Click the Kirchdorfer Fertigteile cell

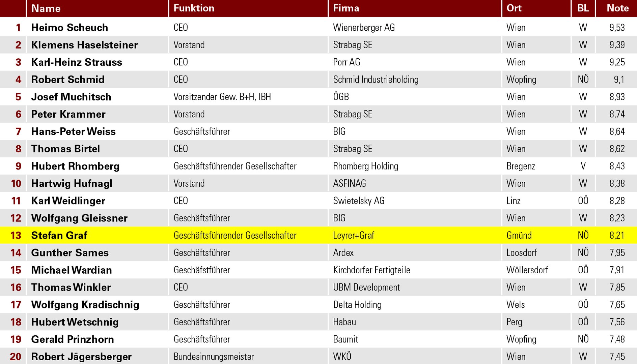pos(371,270)
